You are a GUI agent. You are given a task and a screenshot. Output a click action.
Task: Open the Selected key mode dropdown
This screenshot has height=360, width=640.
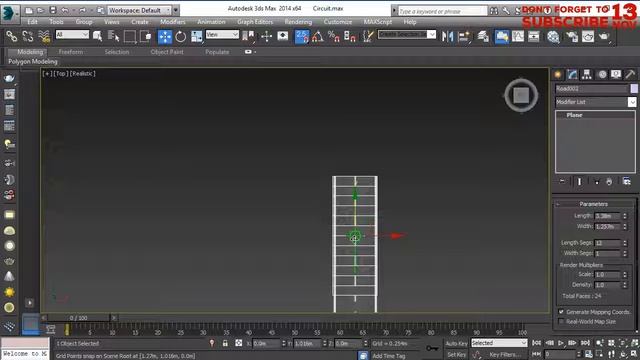[499, 343]
